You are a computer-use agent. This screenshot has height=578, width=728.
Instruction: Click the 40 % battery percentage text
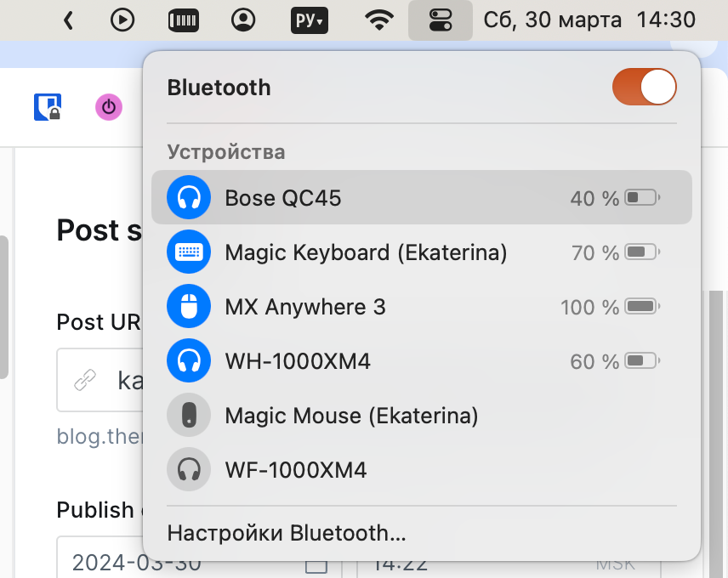[594, 199]
